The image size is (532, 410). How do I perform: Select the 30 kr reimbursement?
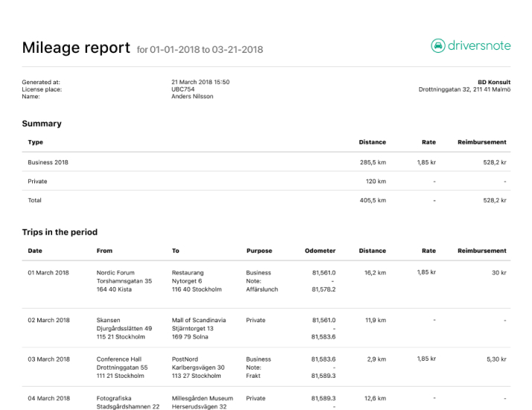point(499,273)
